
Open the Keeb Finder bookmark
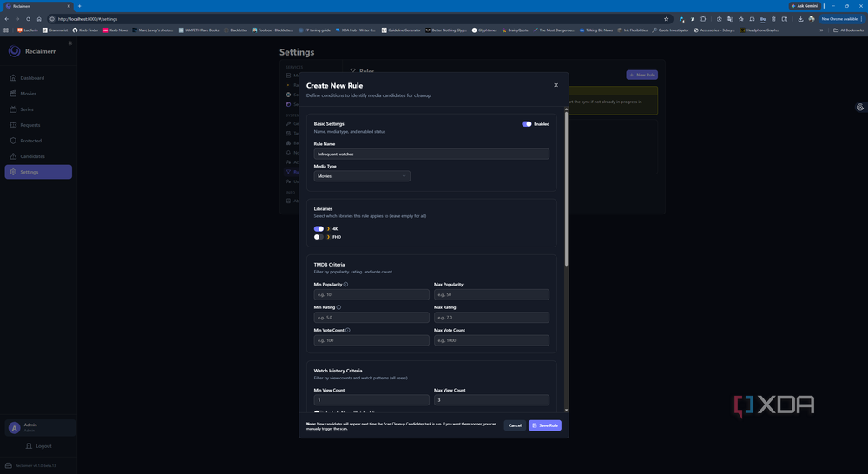[85, 30]
